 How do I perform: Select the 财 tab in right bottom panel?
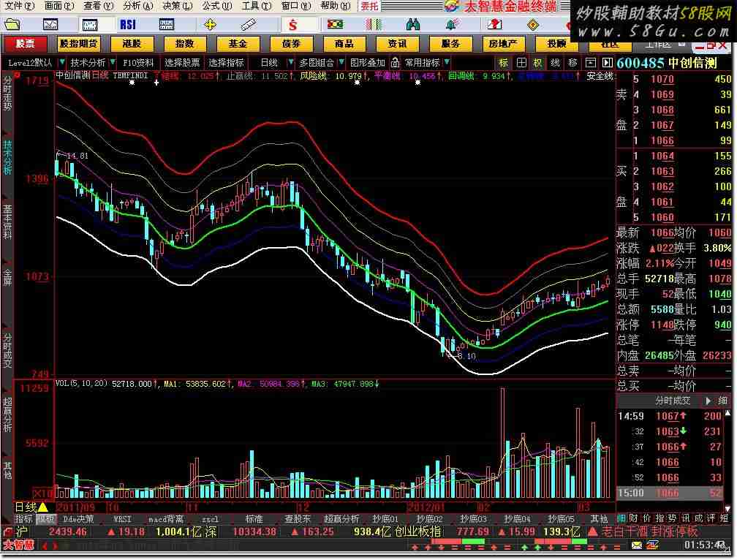[x=633, y=518]
